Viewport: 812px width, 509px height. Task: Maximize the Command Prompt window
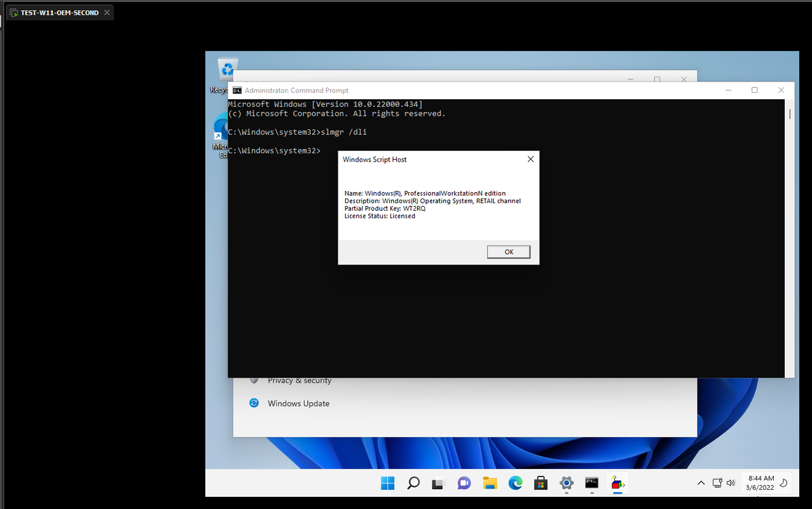(x=755, y=90)
